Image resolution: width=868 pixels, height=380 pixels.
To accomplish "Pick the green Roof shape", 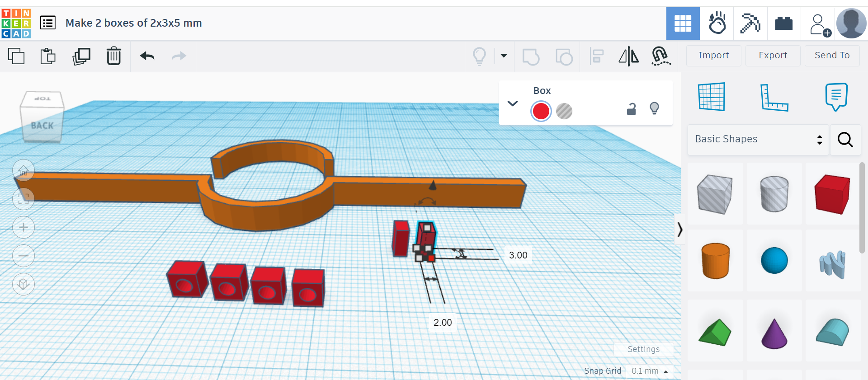I will 715,332.
